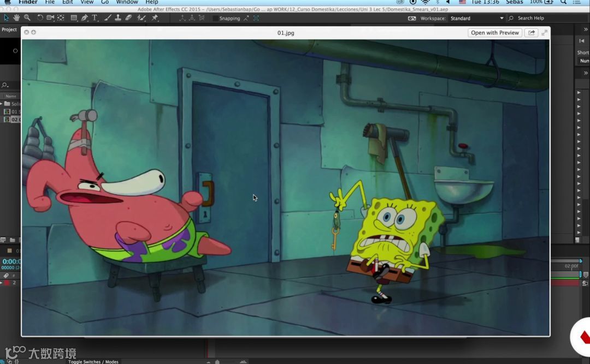Image resolution: width=590 pixels, height=364 pixels.
Task: Select the Eraser tool
Action: (128, 17)
